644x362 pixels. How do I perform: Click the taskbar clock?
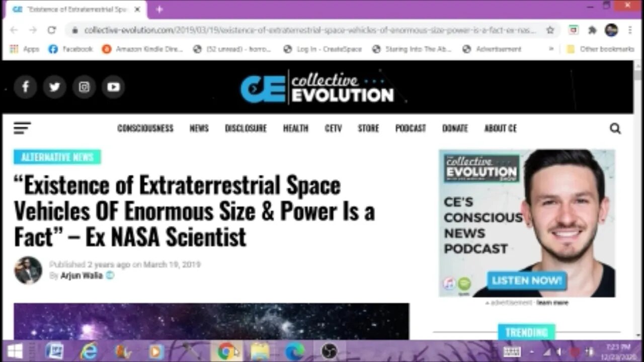click(618, 351)
